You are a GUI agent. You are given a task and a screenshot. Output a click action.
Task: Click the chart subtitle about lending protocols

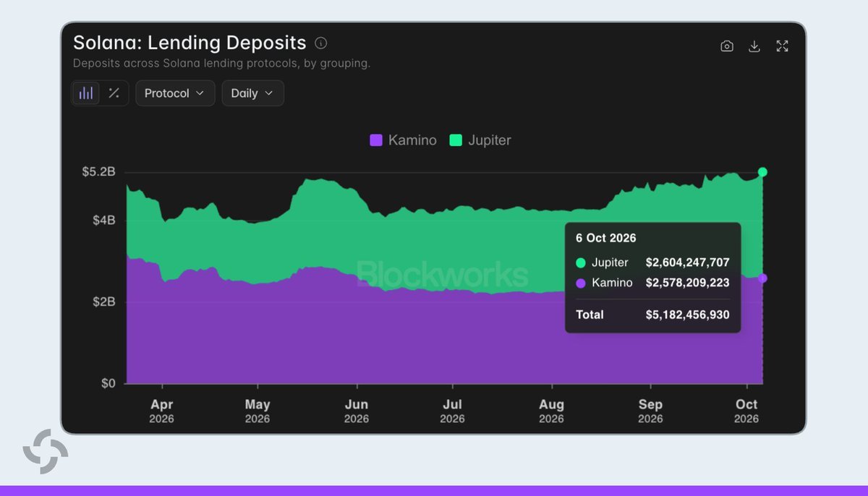(x=221, y=64)
